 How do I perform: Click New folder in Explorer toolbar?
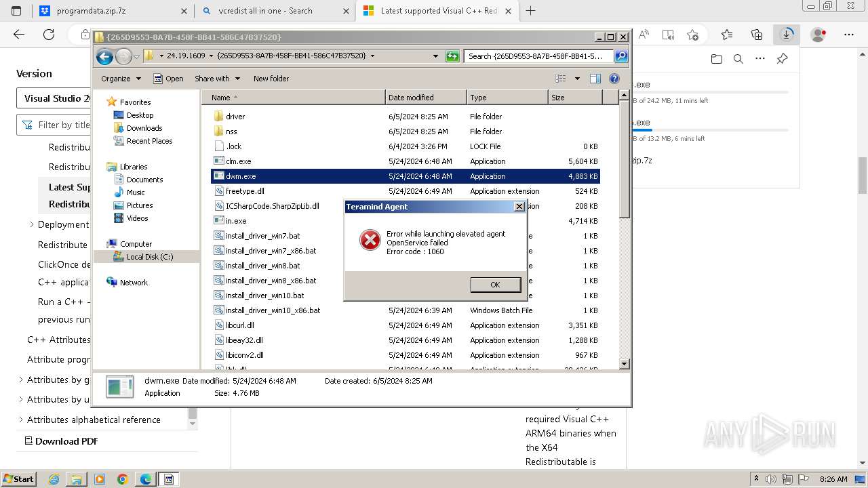[271, 79]
